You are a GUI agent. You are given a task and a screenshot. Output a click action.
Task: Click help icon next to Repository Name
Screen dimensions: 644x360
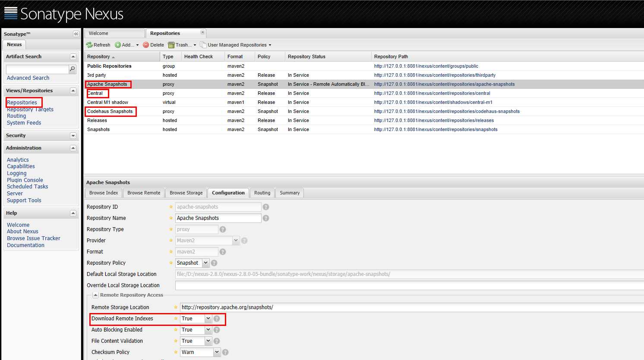point(266,218)
